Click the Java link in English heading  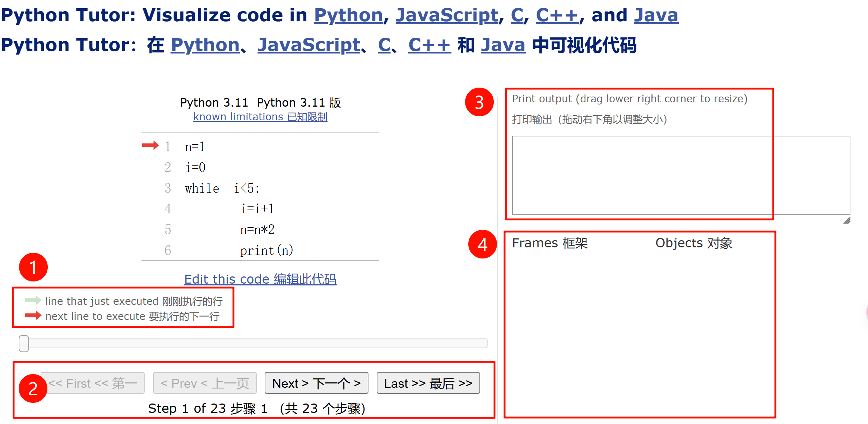tap(656, 15)
